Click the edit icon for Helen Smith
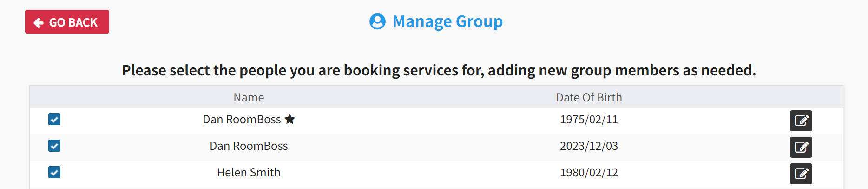 click(801, 174)
